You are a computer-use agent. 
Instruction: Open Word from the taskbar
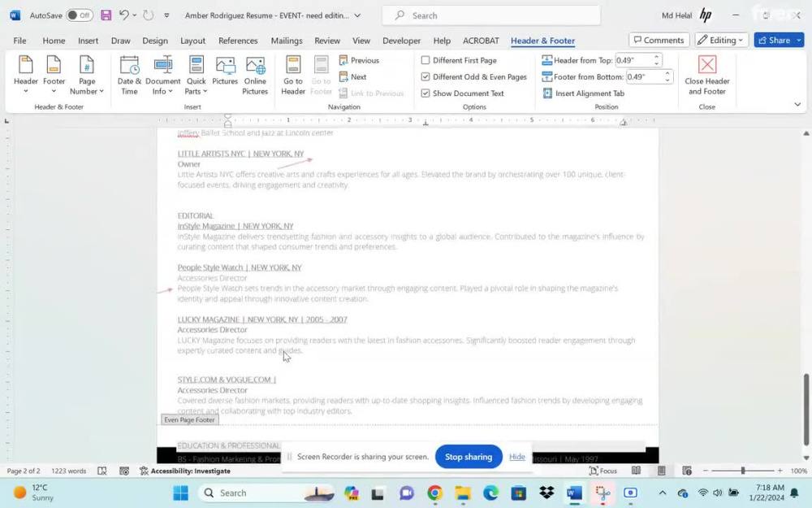click(574, 493)
